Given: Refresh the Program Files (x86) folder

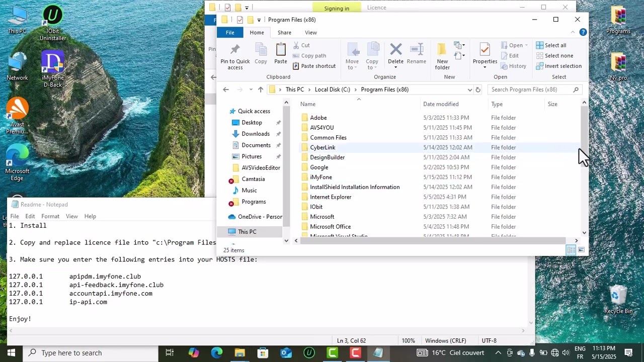Looking at the screenshot, I should pos(478,89).
